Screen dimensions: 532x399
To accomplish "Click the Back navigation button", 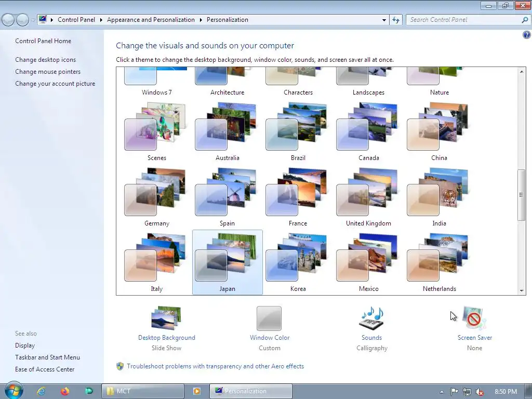I will [8, 20].
